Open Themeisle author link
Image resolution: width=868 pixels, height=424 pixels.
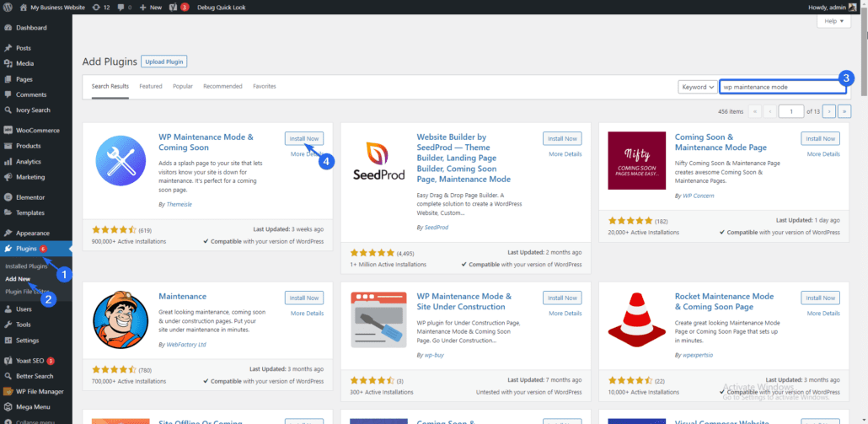pos(179,204)
